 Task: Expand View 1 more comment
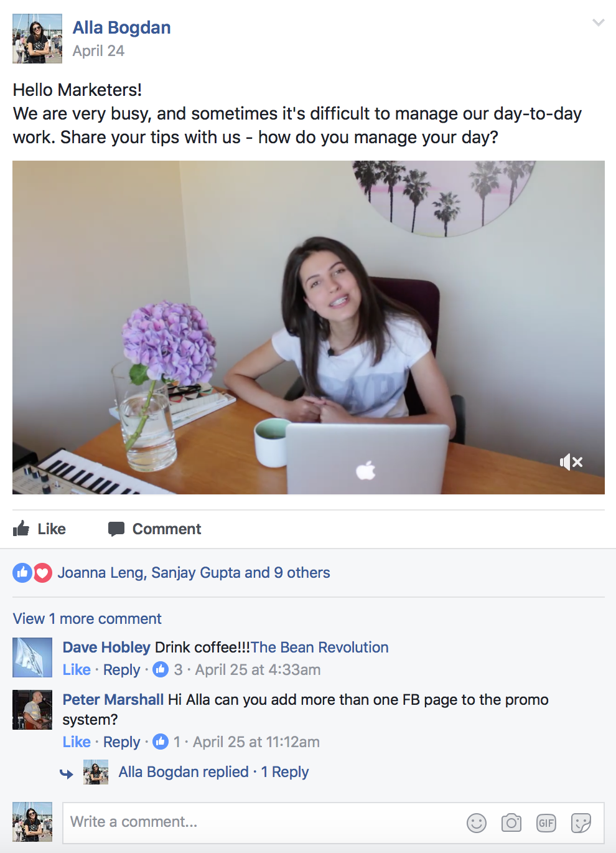click(x=87, y=619)
